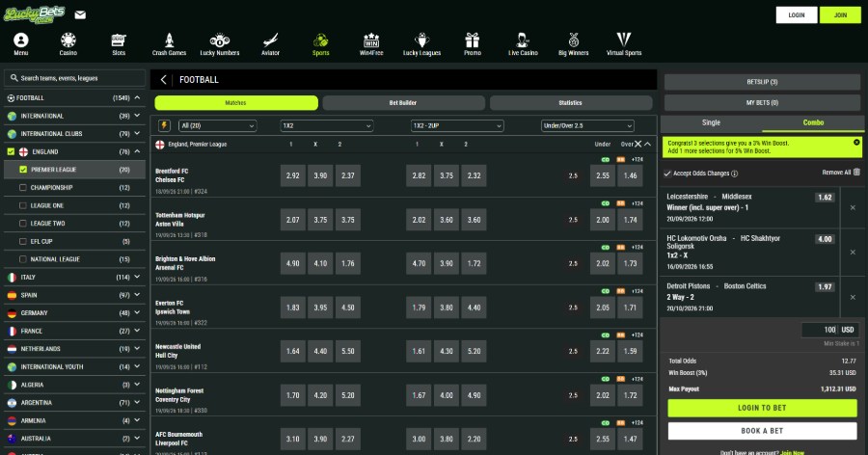Expand the International category
868x455 pixels.
pyautogui.click(x=137, y=116)
